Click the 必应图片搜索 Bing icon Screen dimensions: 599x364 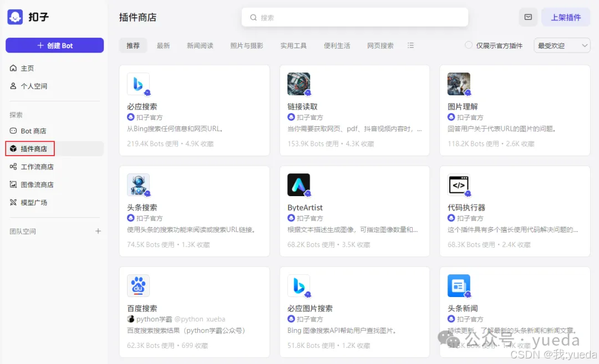click(299, 285)
